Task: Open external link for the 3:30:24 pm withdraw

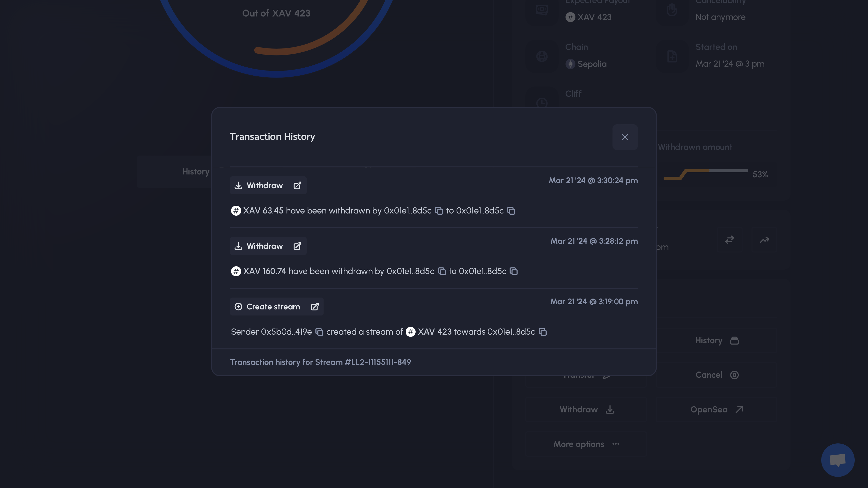Action: pyautogui.click(x=297, y=185)
